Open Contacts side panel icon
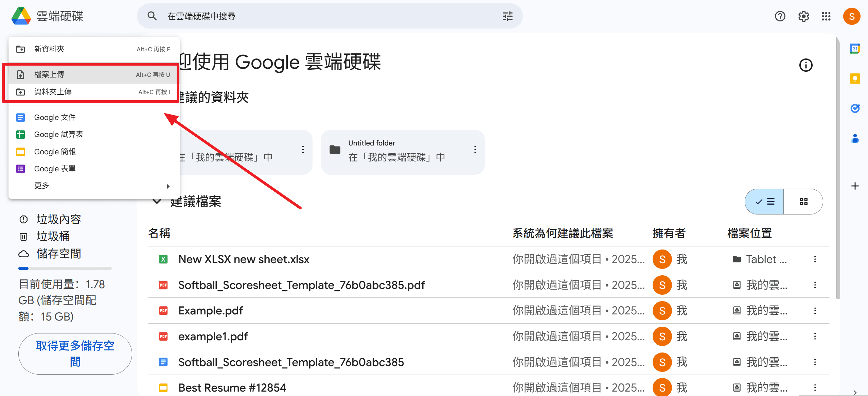Image resolution: width=868 pixels, height=396 pixels. (855, 138)
